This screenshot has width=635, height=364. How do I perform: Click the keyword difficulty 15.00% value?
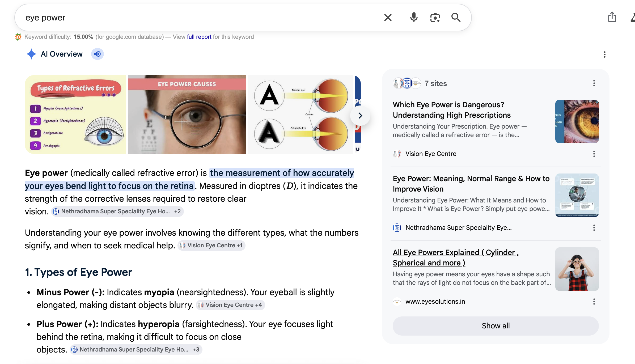83,37
